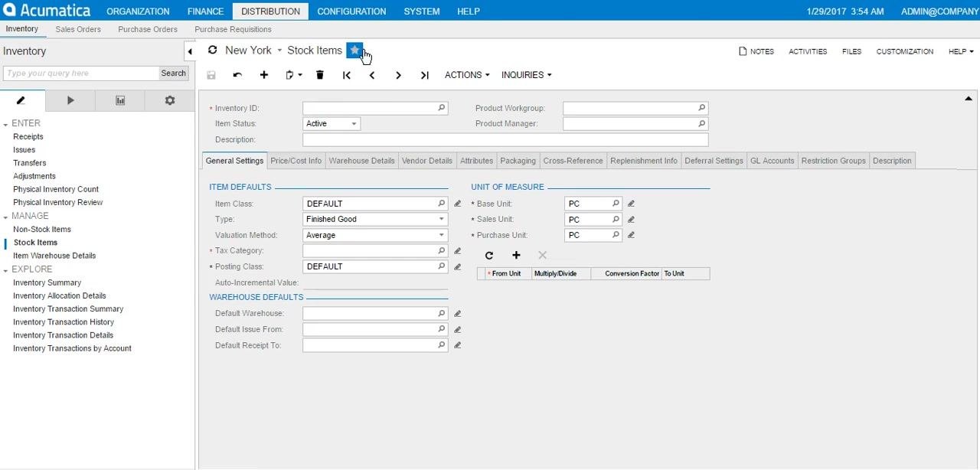Open the CONFIGURATION menu
980x470 pixels.
pos(351,11)
